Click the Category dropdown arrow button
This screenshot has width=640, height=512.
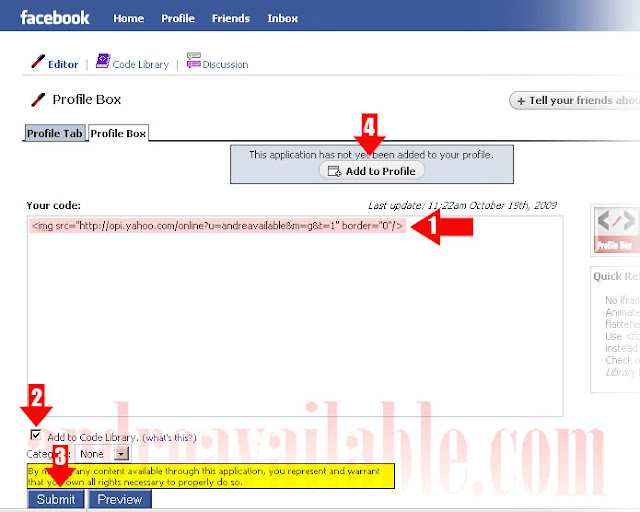[122, 454]
